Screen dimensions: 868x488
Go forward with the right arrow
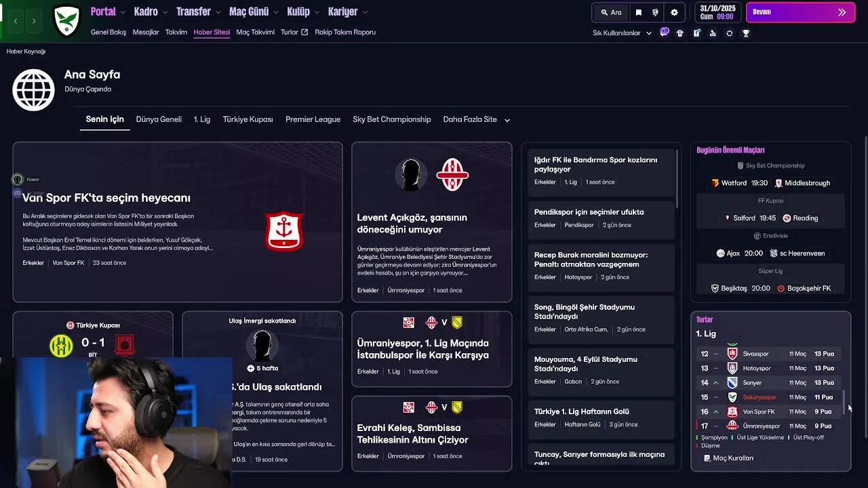34,21
